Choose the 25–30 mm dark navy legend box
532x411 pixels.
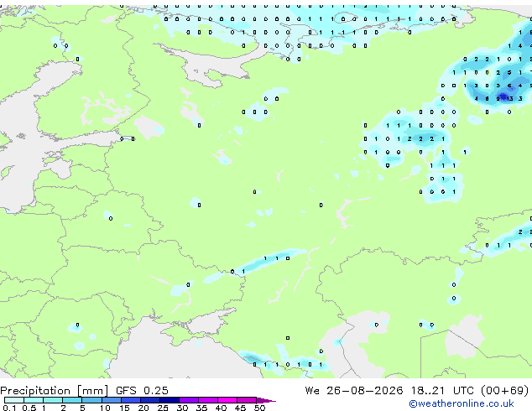point(169,400)
